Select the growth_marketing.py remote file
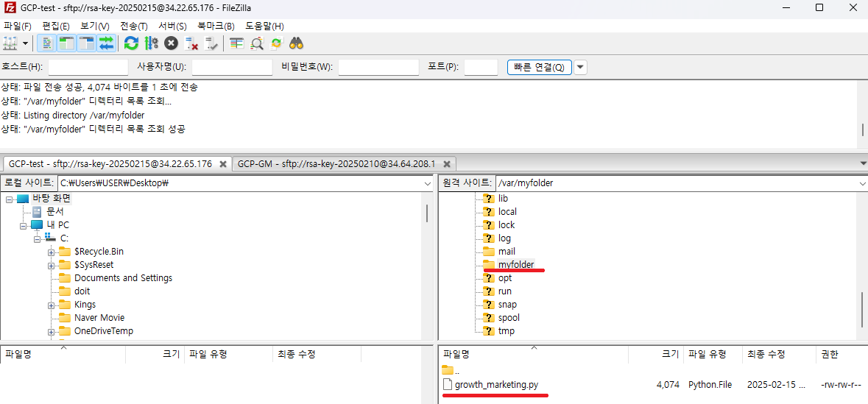The image size is (868, 404). point(496,385)
